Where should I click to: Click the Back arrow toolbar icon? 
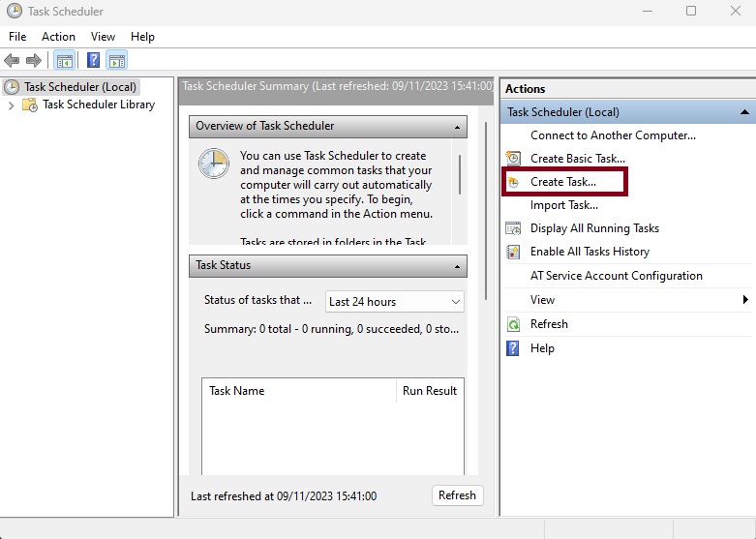(12, 61)
